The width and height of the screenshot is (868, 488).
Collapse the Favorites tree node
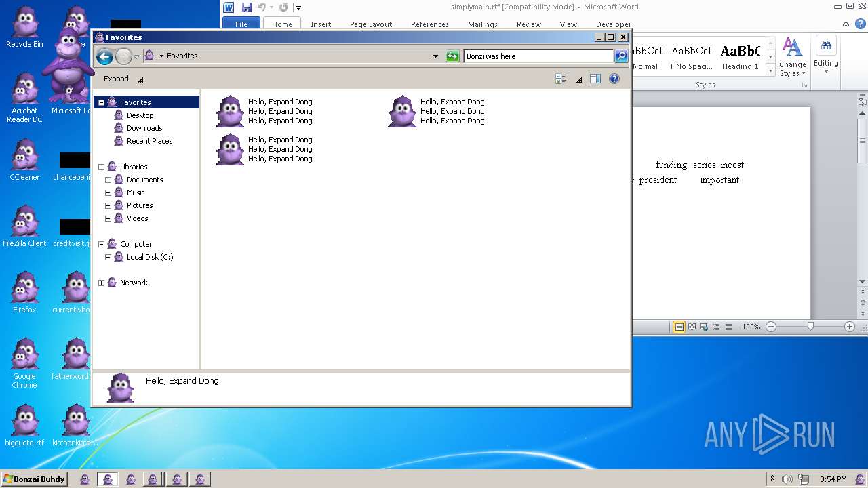click(102, 102)
